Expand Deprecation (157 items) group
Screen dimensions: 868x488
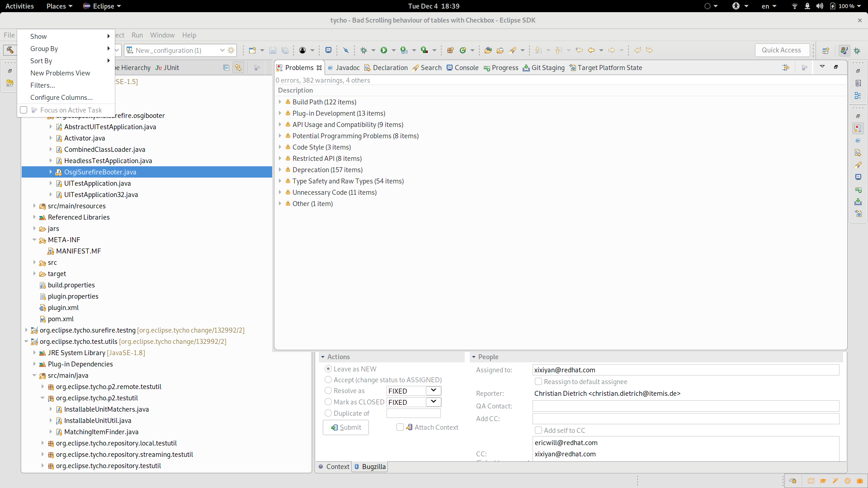280,170
